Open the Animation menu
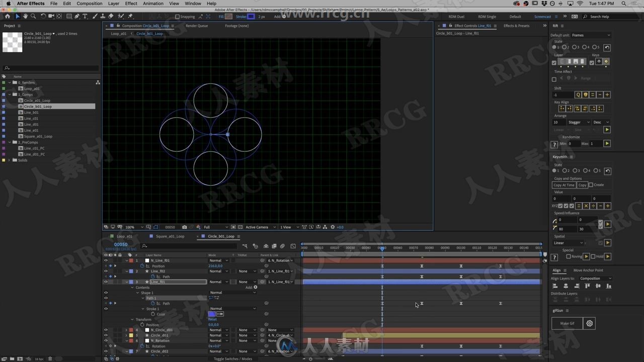Viewport: 644px width, 362px height. pos(153,4)
